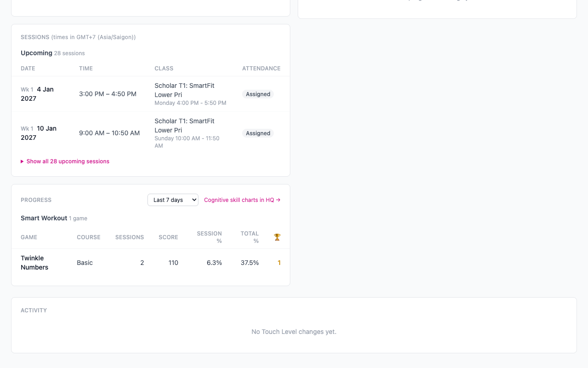Click the SESSIONS column header in Progress

(x=130, y=237)
